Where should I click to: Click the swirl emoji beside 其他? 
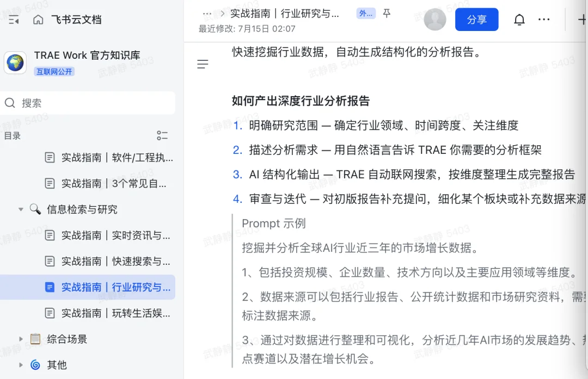(x=35, y=365)
